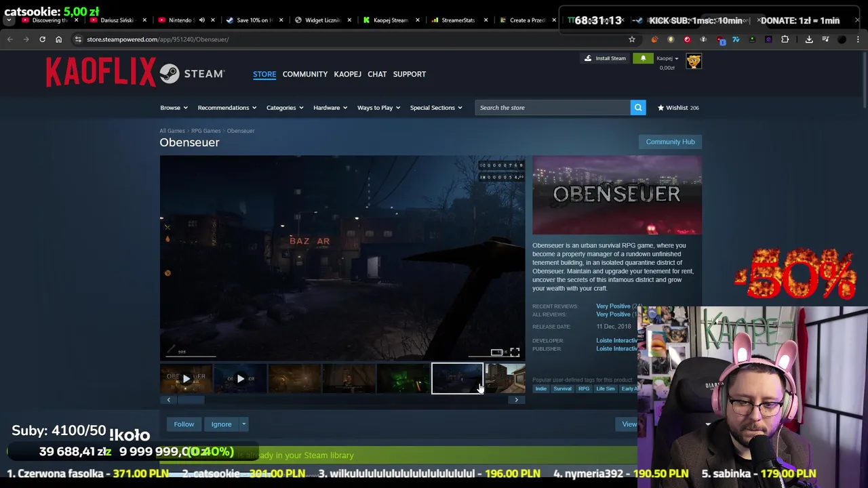Click the main BAZAR screenshot image
Viewport: 868px width, 488px height.
tap(342, 258)
